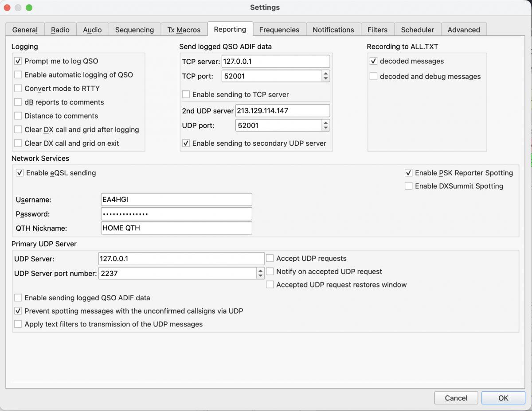Check Accept UDP requests
This screenshot has height=411, width=532.
pos(270,258)
